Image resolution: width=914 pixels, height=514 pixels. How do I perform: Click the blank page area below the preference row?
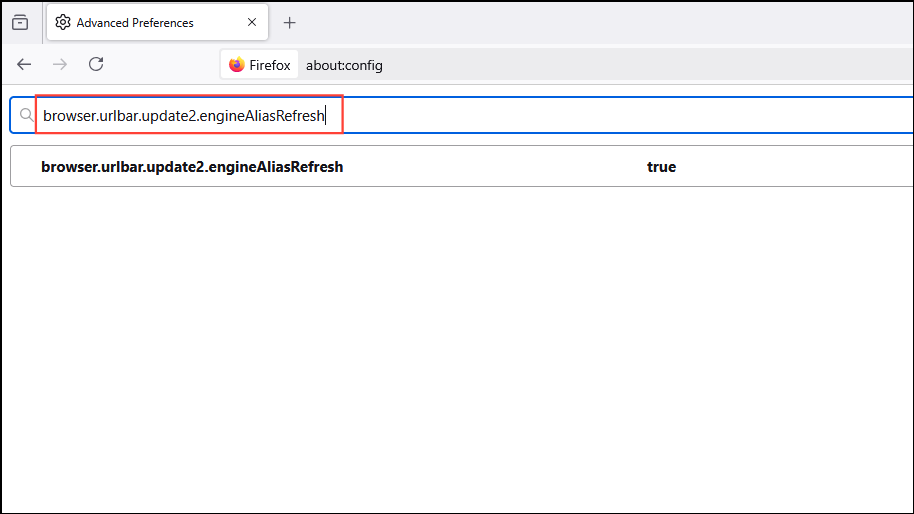click(x=450, y=350)
